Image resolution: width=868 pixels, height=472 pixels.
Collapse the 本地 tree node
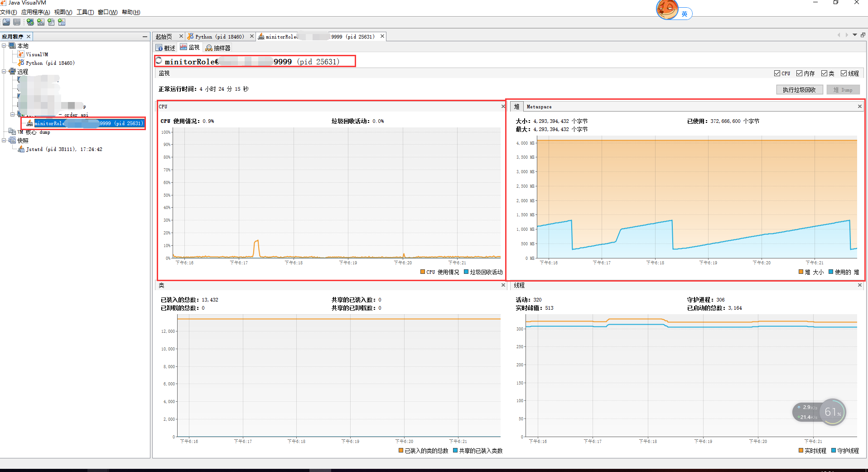(4, 46)
